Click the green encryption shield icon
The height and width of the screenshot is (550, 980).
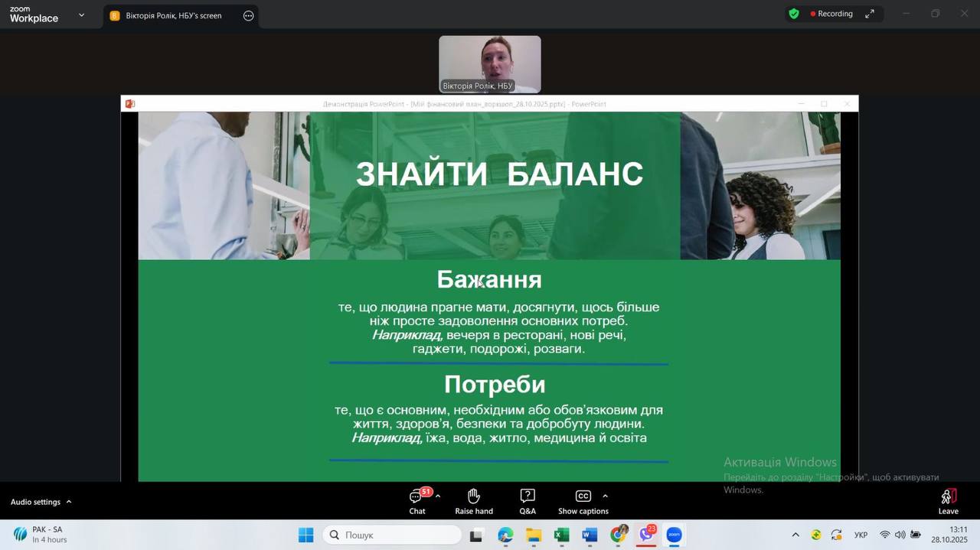[x=794, y=14]
